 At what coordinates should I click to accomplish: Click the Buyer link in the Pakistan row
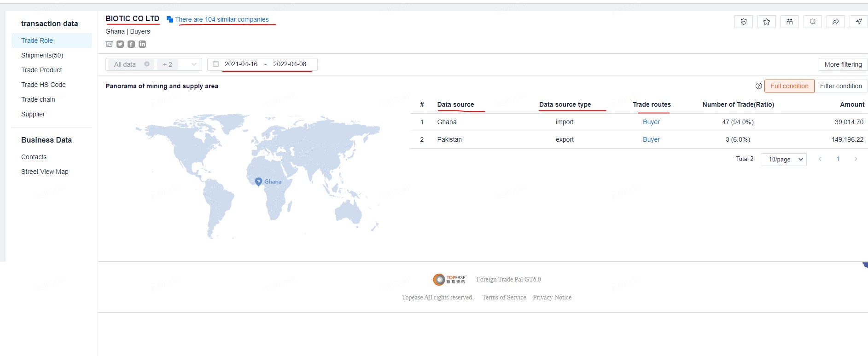pyautogui.click(x=651, y=139)
